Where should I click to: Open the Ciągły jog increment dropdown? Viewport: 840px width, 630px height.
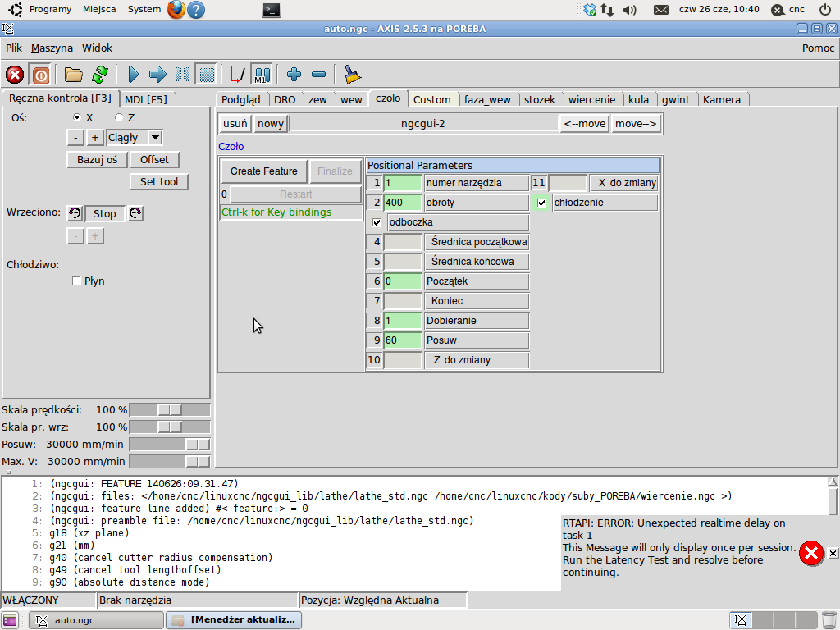(155, 138)
